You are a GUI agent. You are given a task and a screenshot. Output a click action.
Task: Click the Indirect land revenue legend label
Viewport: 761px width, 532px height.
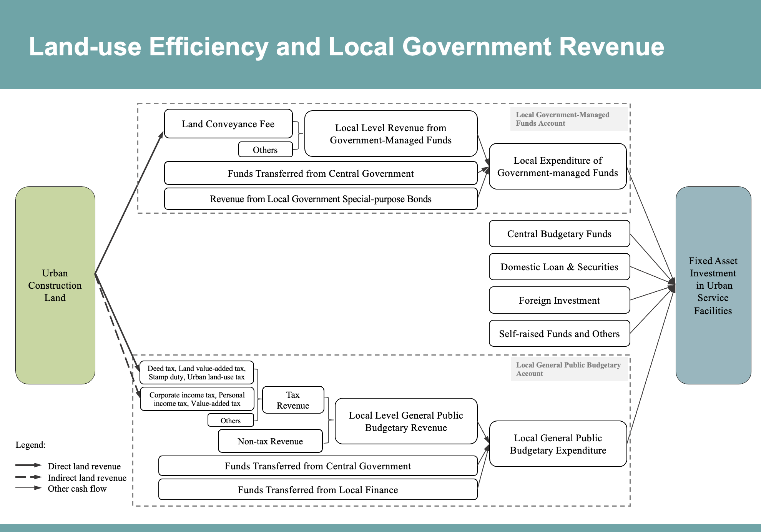[87, 478]
